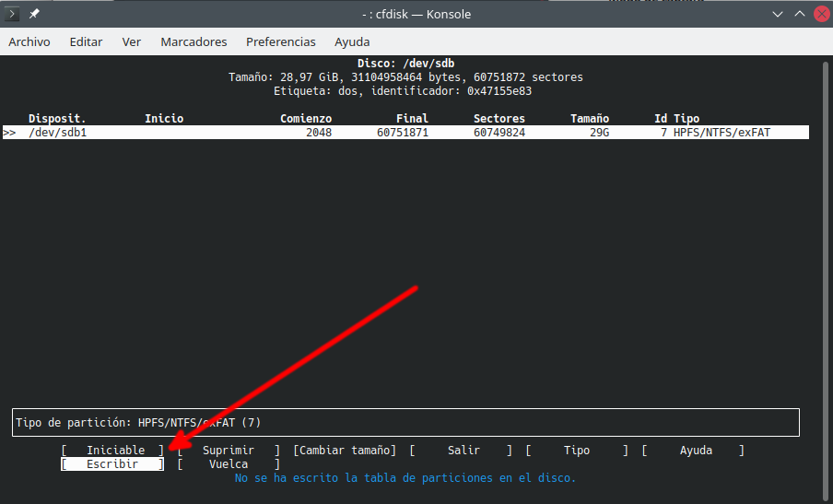Open the Marcadores menu
The height and width of the screenshot is (504, 833).
194,41
